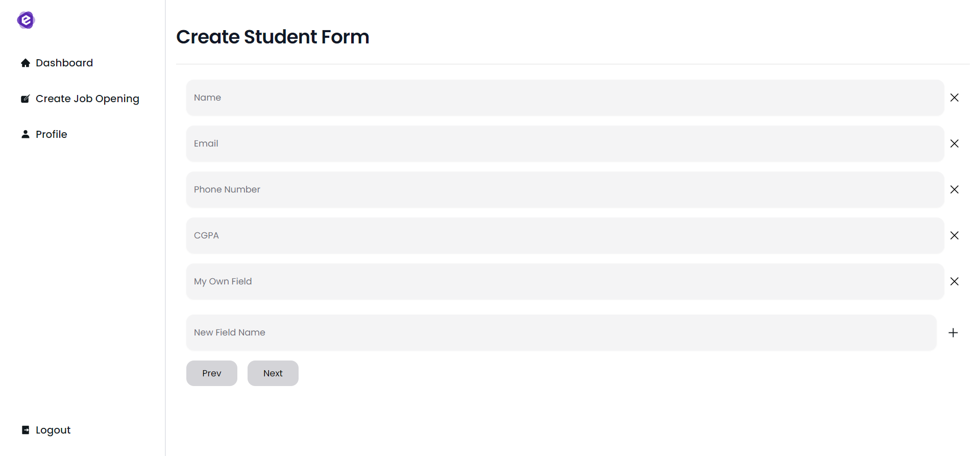The height and width of the screenshot is (456, 980).
Task: Focus the New Field Name input
Action: [560, 332]
